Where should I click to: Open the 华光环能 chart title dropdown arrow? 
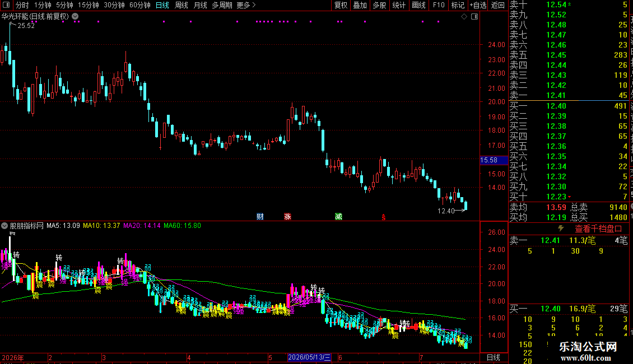[75, 17]
